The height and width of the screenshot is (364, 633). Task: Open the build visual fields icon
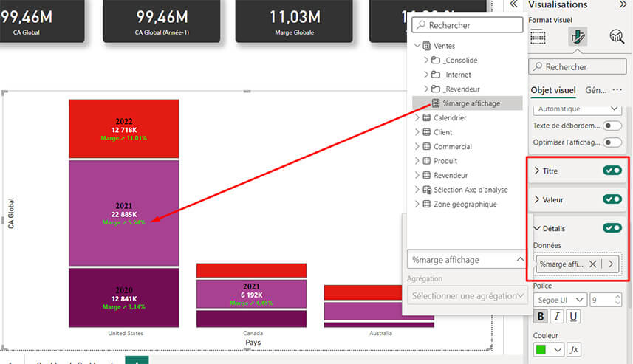click(x=537, y=37)
